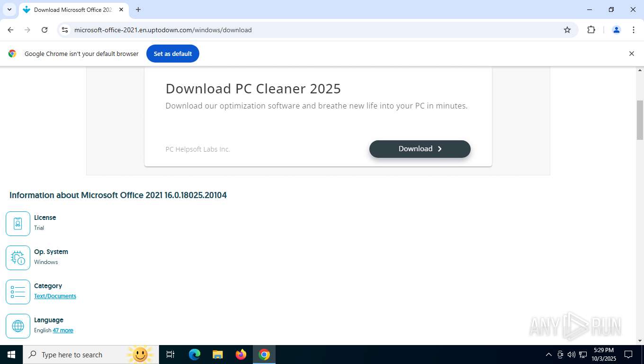Click the taskbar search box
The height and width of the screenshot is (364, 644).
90,355
